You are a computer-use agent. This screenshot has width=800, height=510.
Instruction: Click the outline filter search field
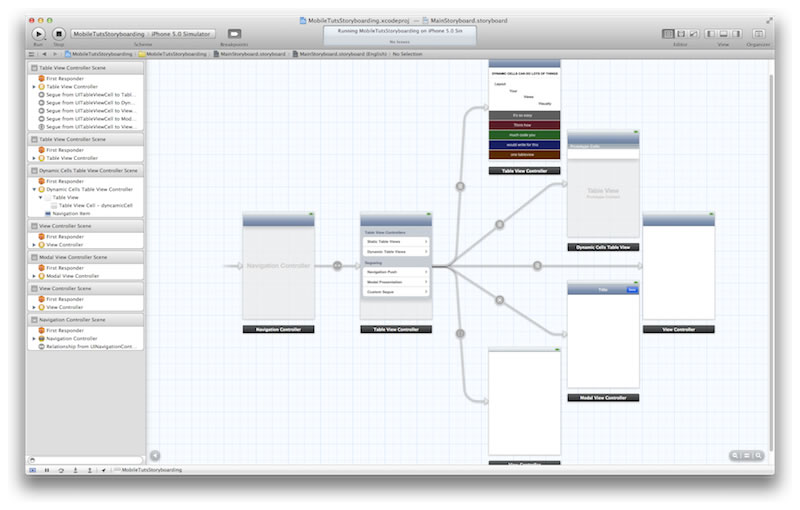point(85,460)
